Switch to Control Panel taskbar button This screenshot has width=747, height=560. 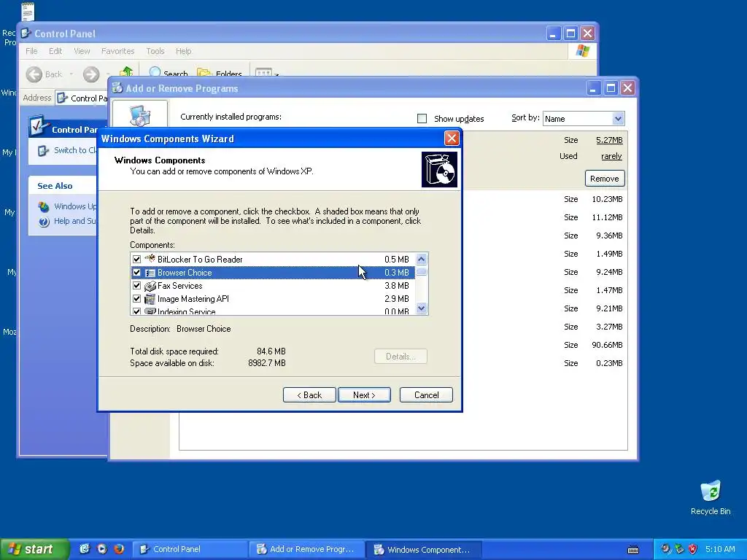190,549
